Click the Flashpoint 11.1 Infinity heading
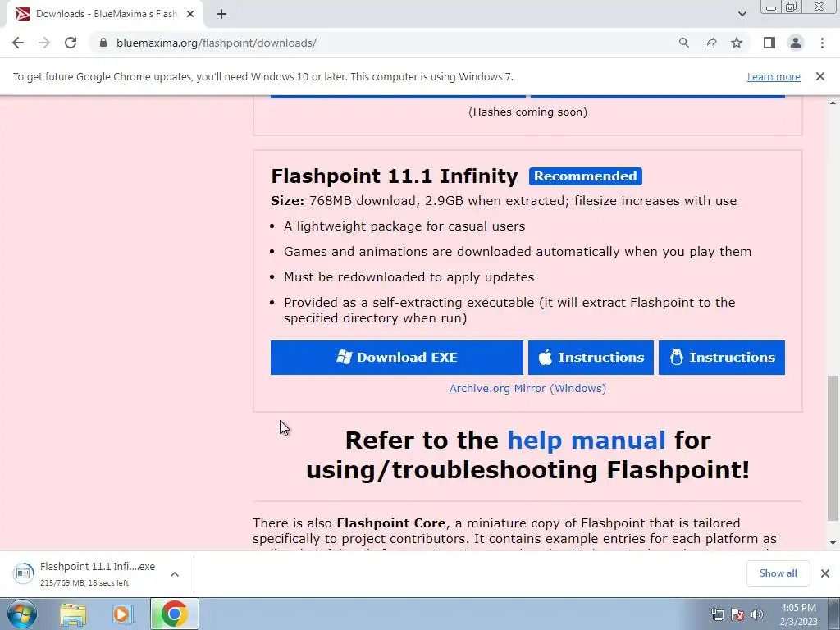This screenshot has width=840, height=630. coord(395,176)
